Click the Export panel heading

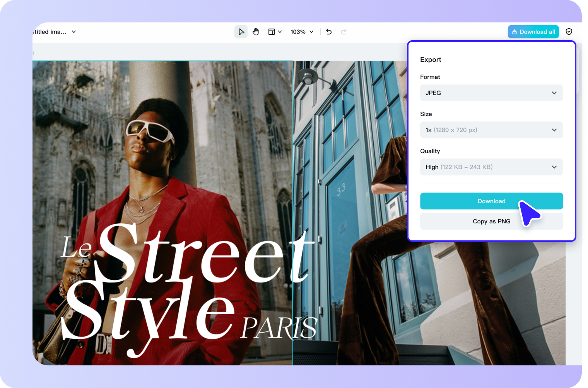tap(431, 60)
